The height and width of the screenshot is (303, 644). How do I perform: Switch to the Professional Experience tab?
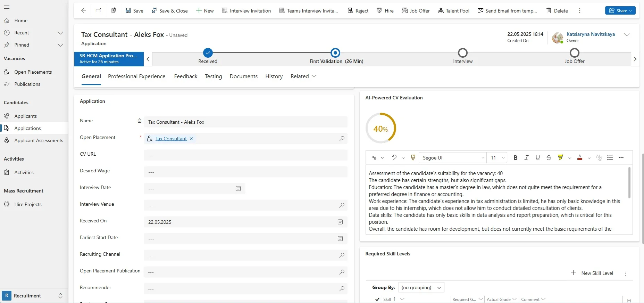click(136, 76)
